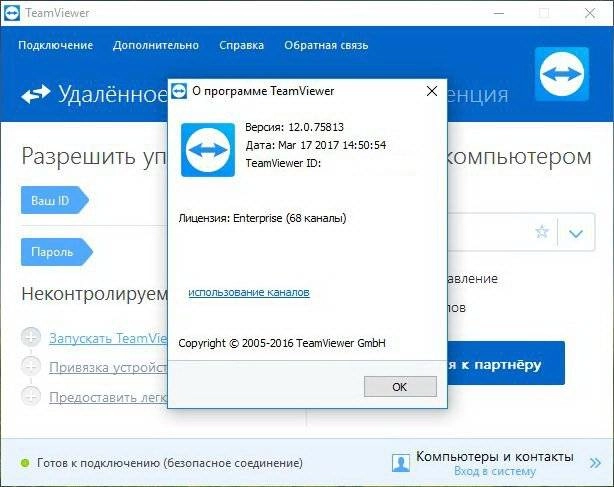This screenshot has width=614, height=487.
Task: Click the Компьютеры и контакты user icon
Action: (401, 463)
